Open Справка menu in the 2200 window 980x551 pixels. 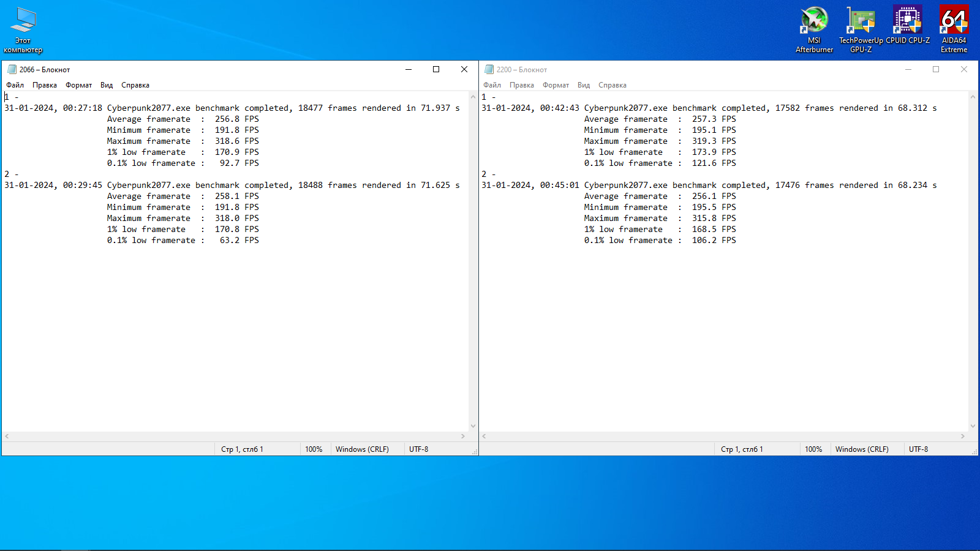click(x=612, y=85)
